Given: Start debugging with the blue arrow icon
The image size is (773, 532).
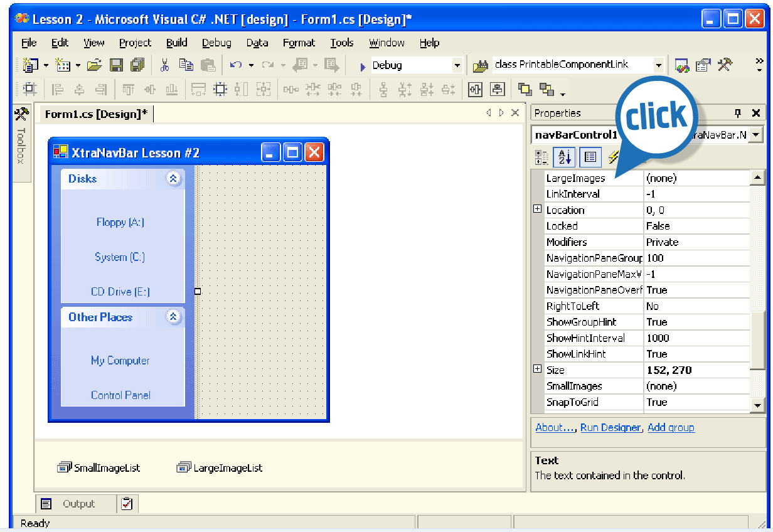Looking at the screenshot, I should [362, 66].
